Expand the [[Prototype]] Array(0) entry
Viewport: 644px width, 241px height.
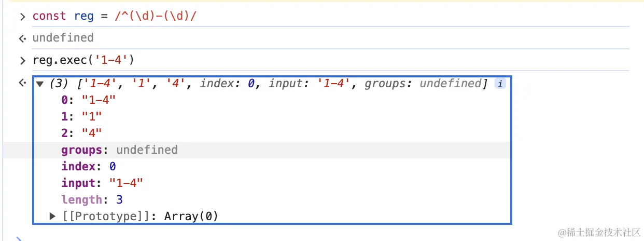coord(52,216)
